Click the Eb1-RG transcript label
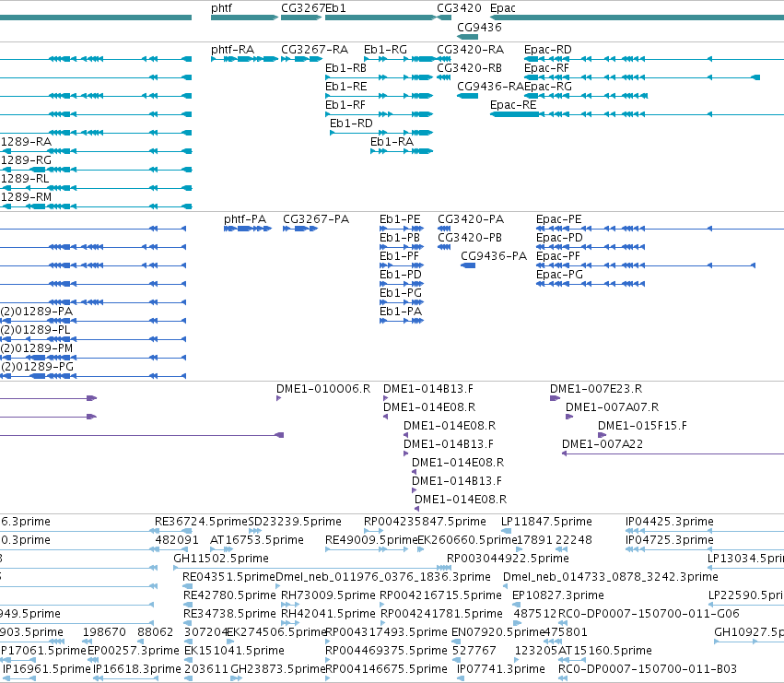Screen dimensions: 784x683 385,50
